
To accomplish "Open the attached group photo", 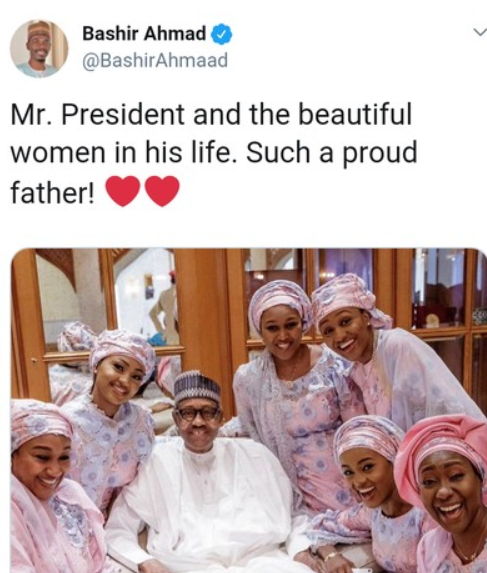I will tap(249, 410).
